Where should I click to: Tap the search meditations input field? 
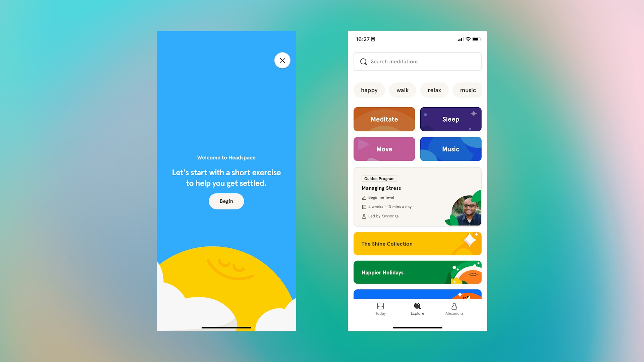tap(418, 61)
